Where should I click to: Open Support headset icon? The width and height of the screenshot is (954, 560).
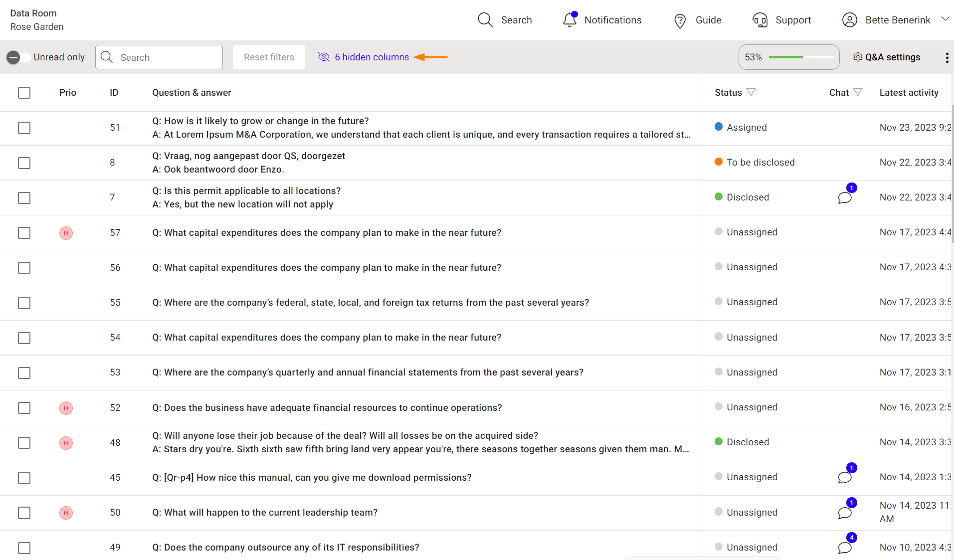[x=760, y=20]
